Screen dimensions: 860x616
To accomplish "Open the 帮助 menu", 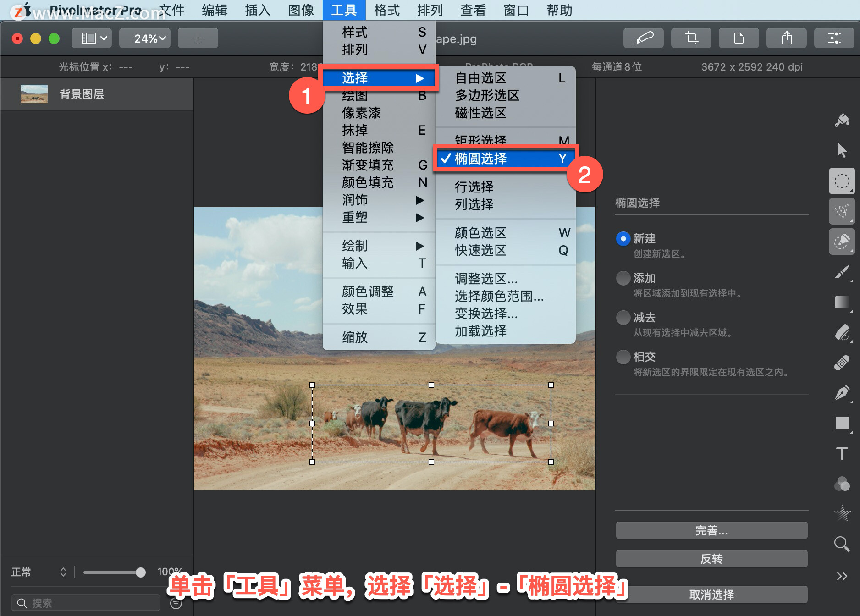I will [x=559, y=10].
